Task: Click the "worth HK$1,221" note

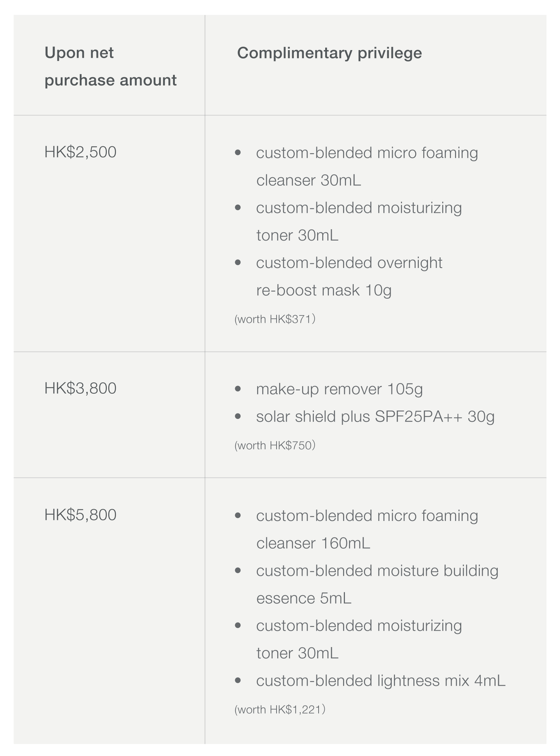Action: point(280,710)
